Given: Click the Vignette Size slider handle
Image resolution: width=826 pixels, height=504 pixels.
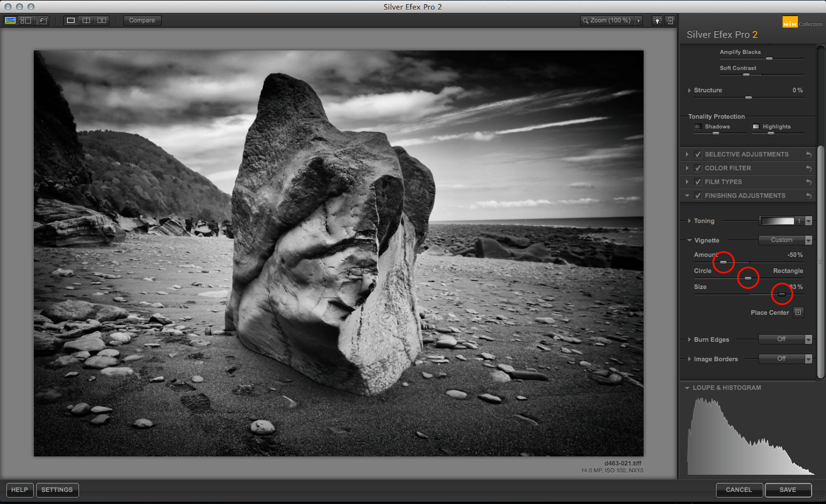Looking at the screenshot, I should (x=782, y=294).
